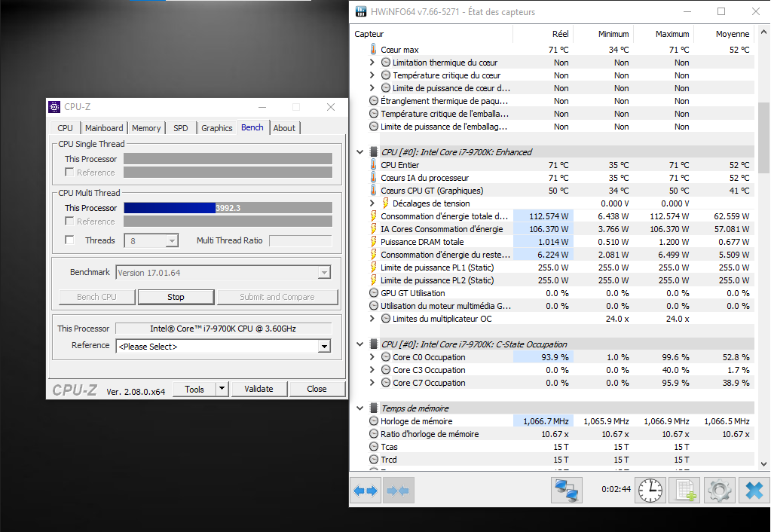Click the circle icon beside Trcd
The width and height of the screenshot is (771, 532).
pos(374,459)
